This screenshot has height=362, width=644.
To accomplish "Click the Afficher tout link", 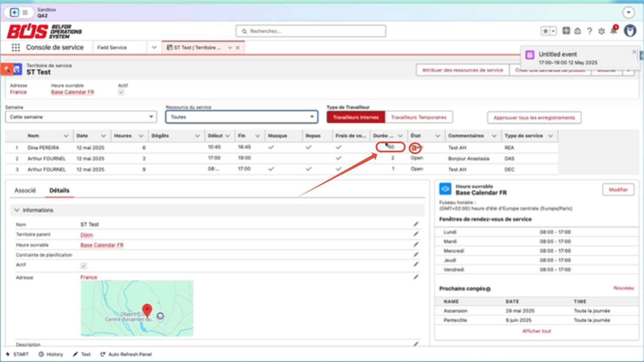I will coord(536,331).
